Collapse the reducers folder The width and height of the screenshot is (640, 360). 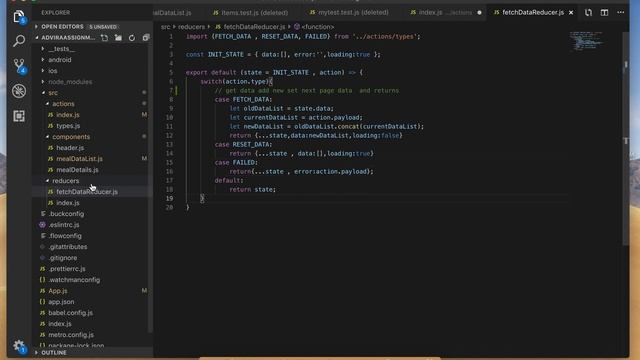[65, 181]
